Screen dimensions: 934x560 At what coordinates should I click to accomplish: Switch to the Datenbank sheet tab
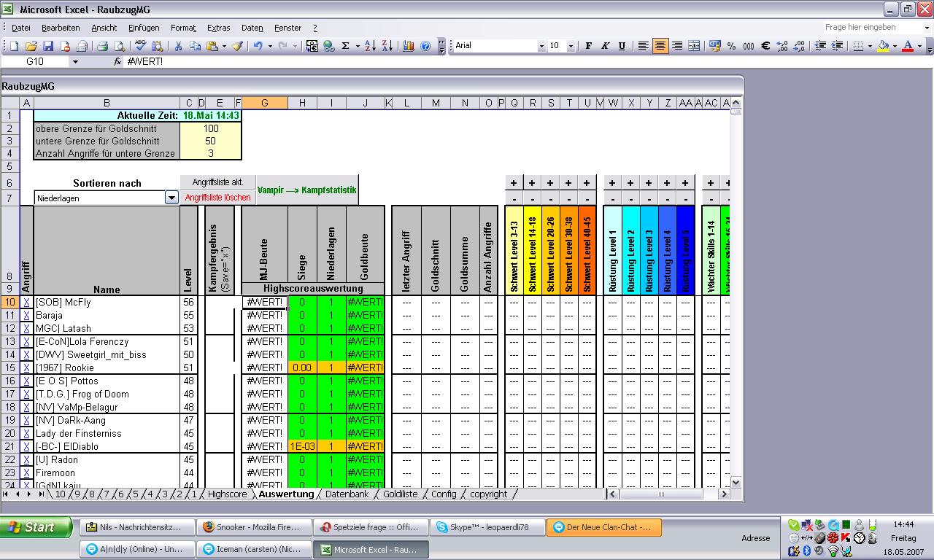(x=347, y=494)
